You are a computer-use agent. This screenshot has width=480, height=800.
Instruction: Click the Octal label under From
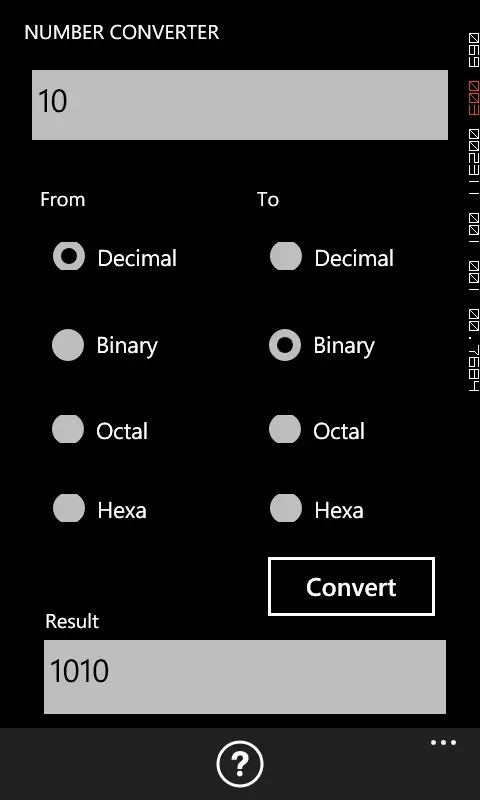coord(122,432)
